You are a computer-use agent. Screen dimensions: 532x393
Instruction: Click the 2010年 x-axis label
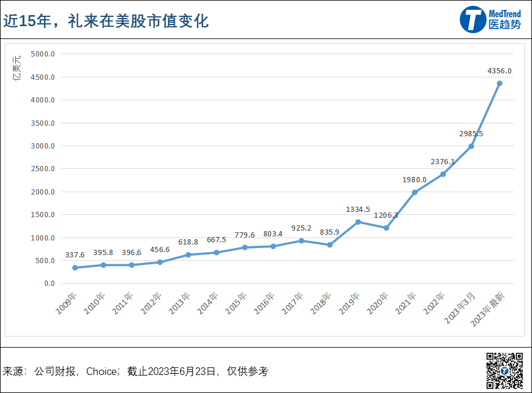tap(94, 303)
